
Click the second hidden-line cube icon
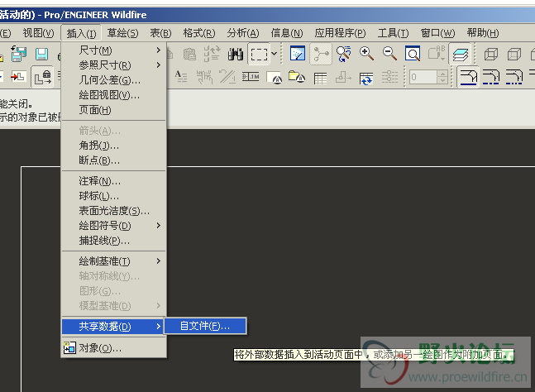click(514, 54)
